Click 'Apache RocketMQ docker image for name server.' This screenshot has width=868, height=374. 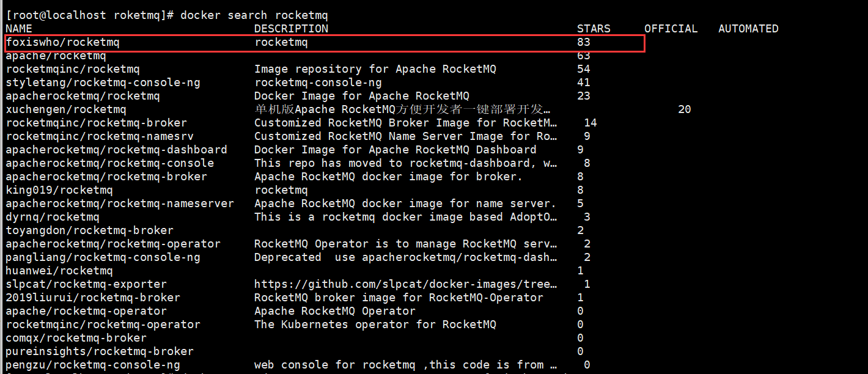[x=405, y=204]
